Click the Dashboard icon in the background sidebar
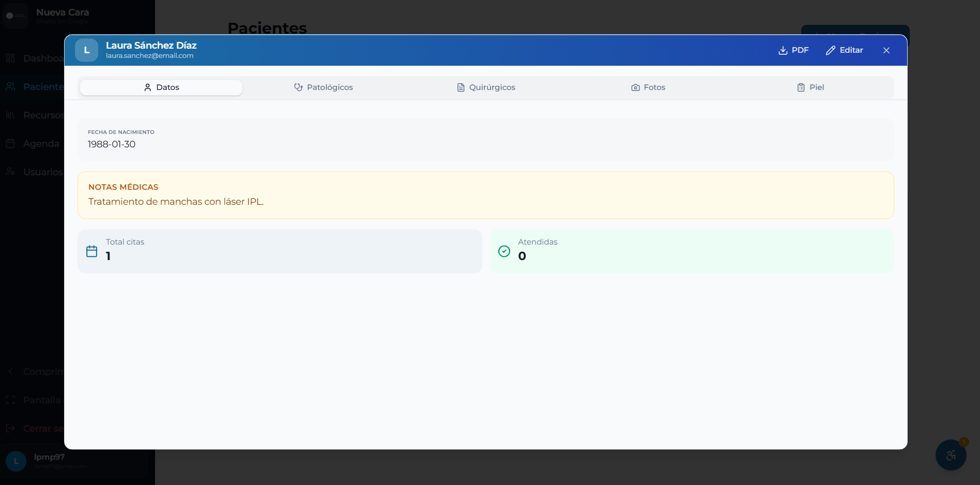 pyautogui.click(x=10, y=58)
